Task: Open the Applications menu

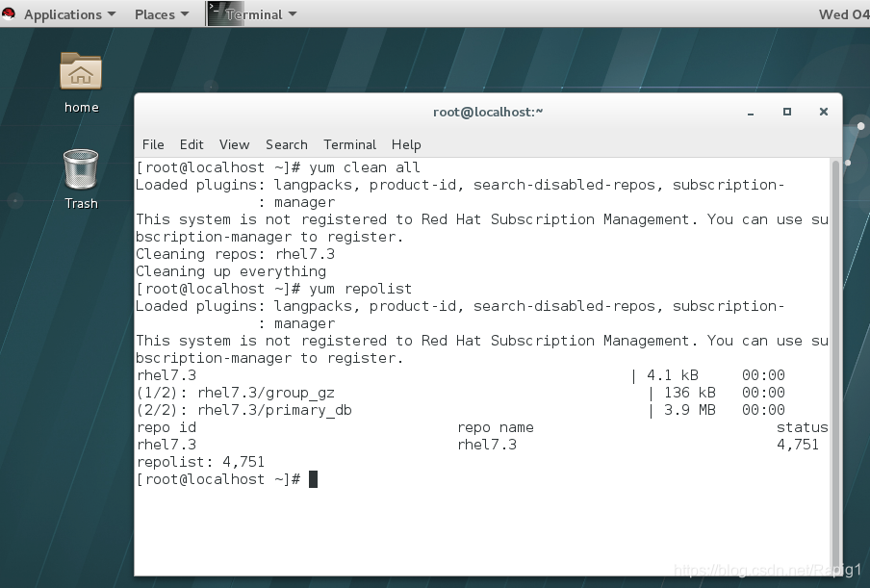Action: 68,14
